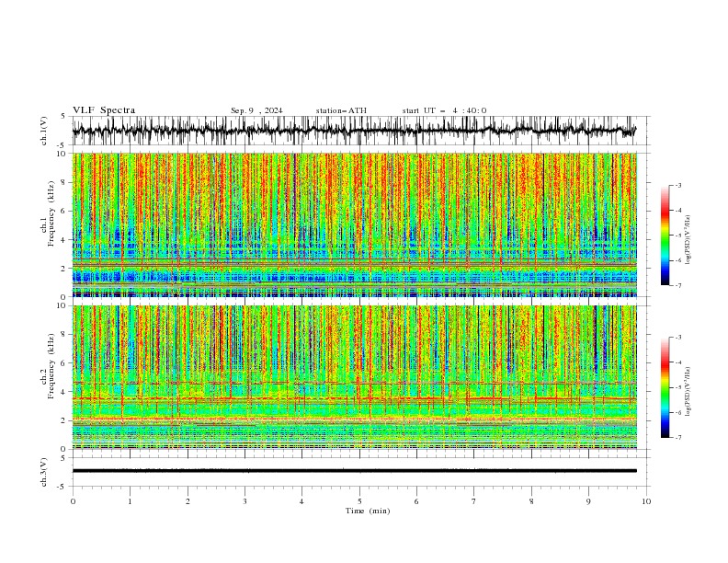This screenshot has height=563, width=728.
Task: Click time axis tick label "2"
Action: point(188,501)
